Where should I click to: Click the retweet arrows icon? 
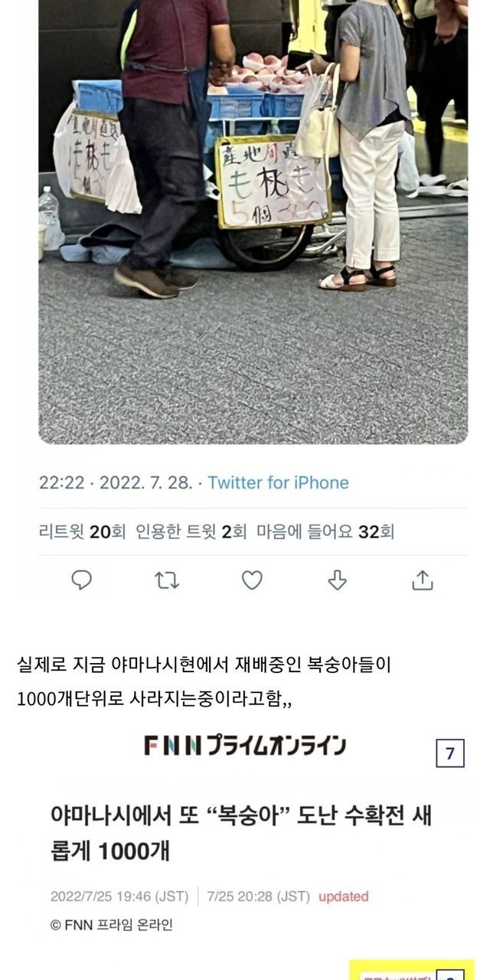167,581
